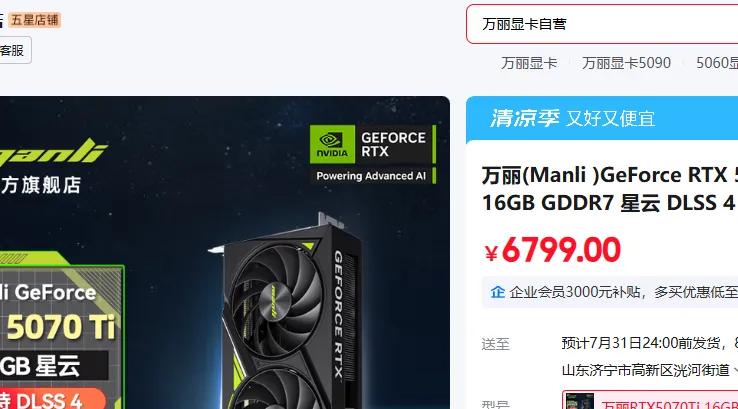Open the 客服 customer service button
Image resolution: width=738 pixels, height=409 pixels.
[14, 50]
